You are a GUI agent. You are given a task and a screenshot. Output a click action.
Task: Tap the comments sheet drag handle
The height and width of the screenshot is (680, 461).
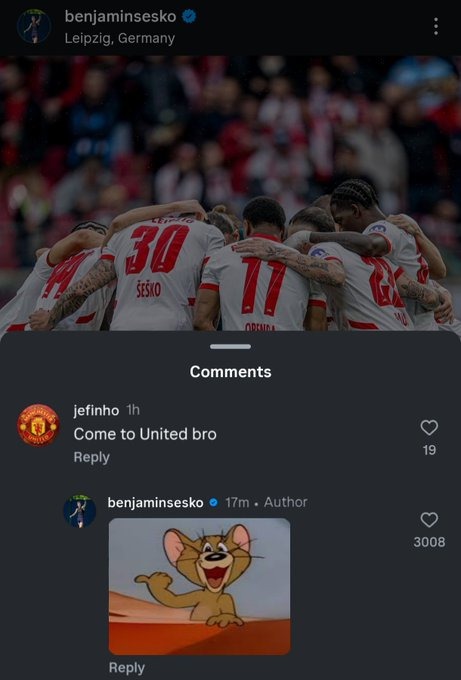coord(230,347)
